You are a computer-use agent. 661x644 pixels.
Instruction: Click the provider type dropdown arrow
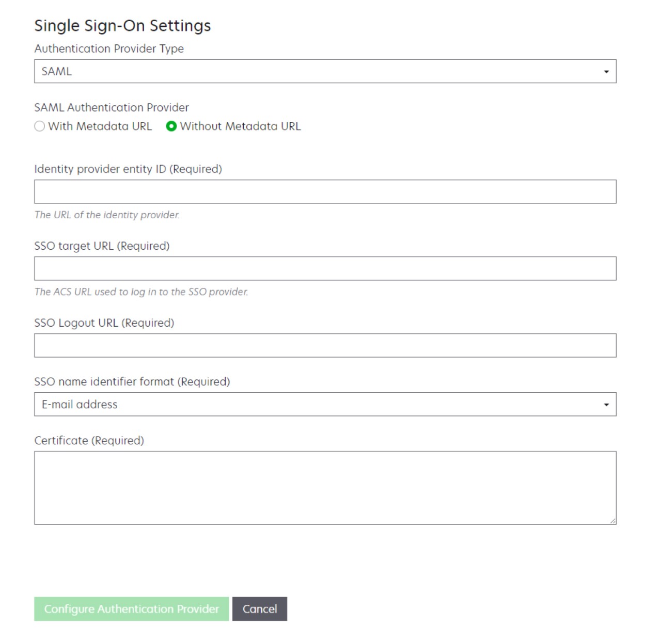606,71
